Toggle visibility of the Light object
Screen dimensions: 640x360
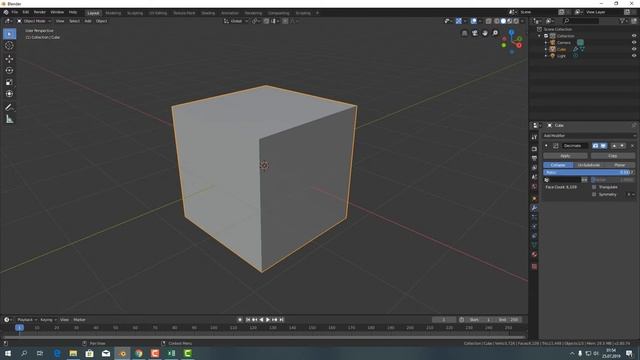(x=634, y=56)
